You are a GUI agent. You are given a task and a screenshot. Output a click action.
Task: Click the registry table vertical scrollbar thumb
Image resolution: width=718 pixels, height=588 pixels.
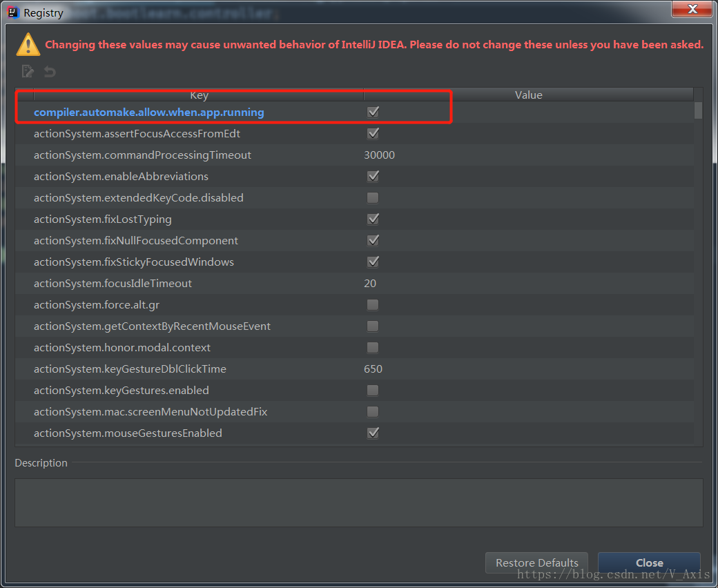click(698, 110)
